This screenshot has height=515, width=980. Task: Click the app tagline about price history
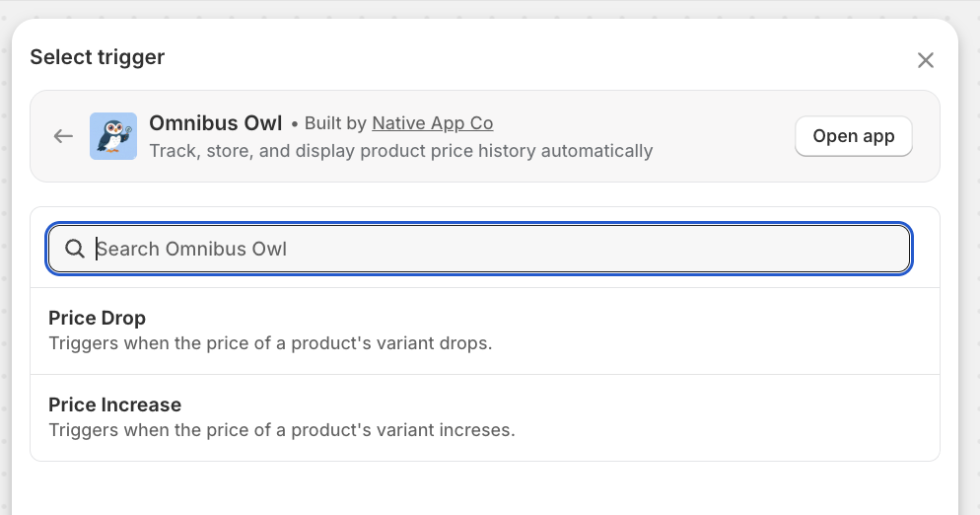[x=400, y=151]
